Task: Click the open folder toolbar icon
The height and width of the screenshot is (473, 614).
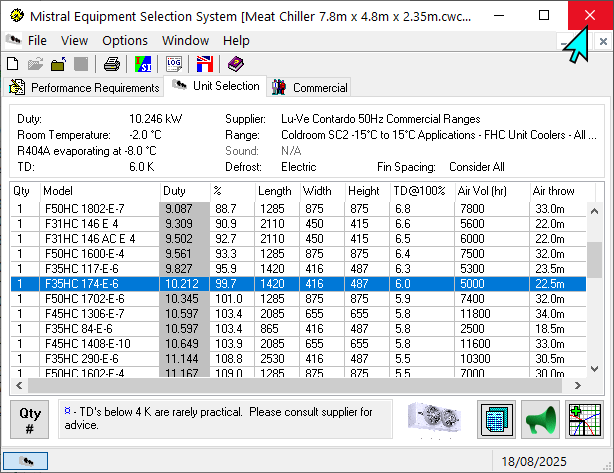Action: coord(36,64)
